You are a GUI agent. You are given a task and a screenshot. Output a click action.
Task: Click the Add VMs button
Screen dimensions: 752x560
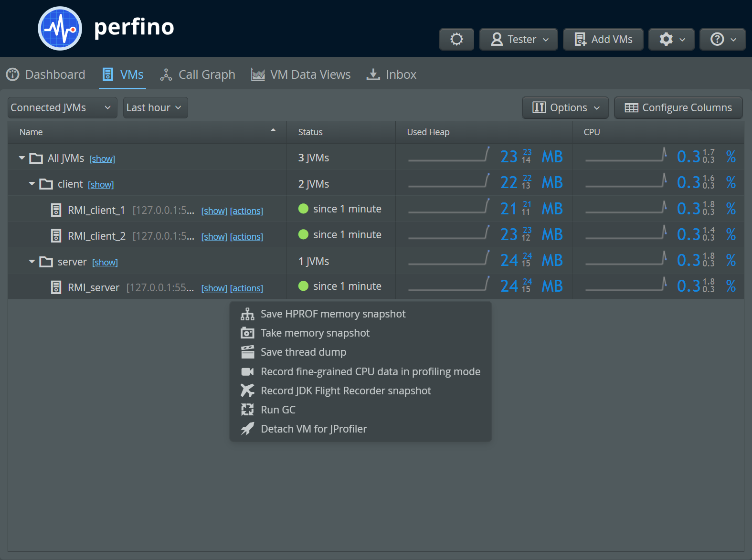tap(603, 39)
